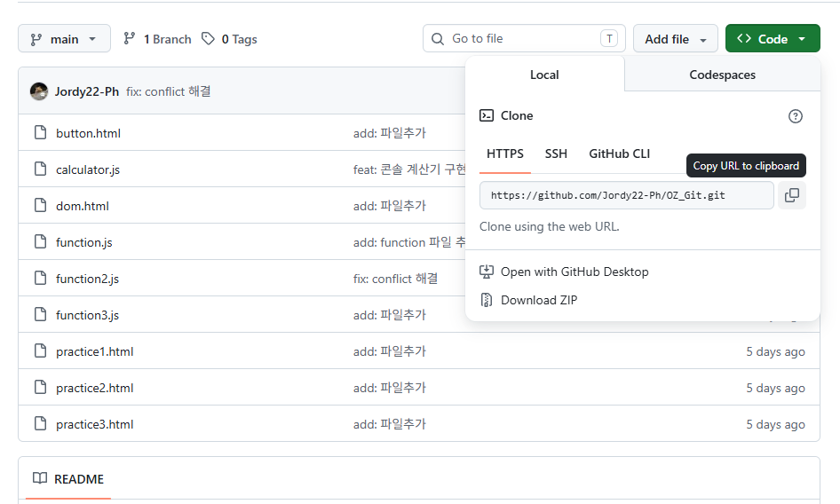Image resolution: width=840 pixels, height=504 pixels.
Task: Click the clone help question mark icon
Action: 795,115
